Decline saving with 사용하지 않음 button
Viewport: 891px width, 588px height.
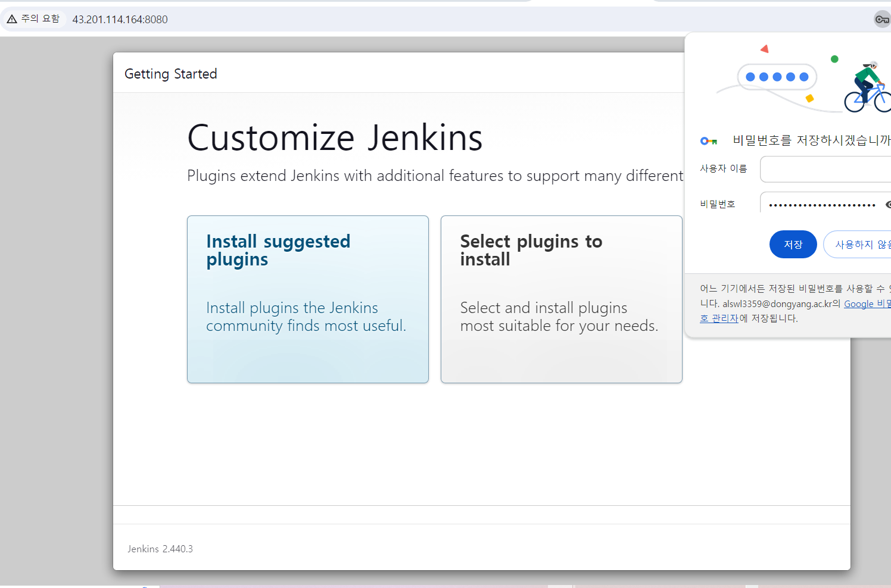point(858,244)
